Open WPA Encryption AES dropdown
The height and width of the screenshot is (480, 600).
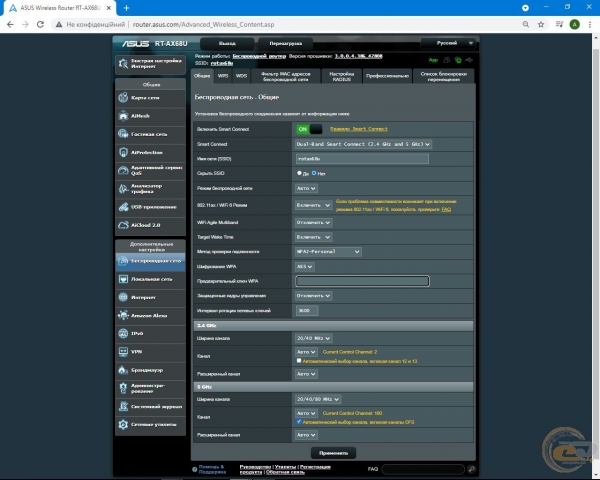(305, 266)
